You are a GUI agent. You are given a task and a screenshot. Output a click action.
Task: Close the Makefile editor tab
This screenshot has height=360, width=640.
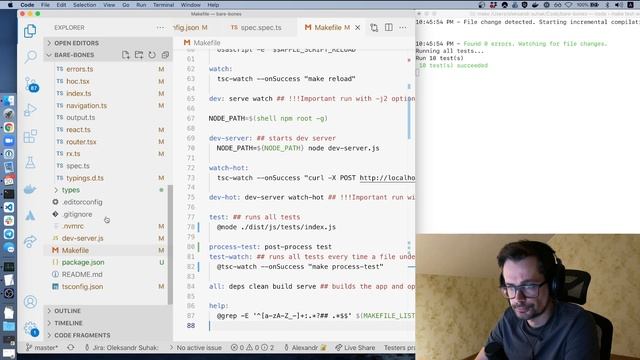[x=358, y=28]
